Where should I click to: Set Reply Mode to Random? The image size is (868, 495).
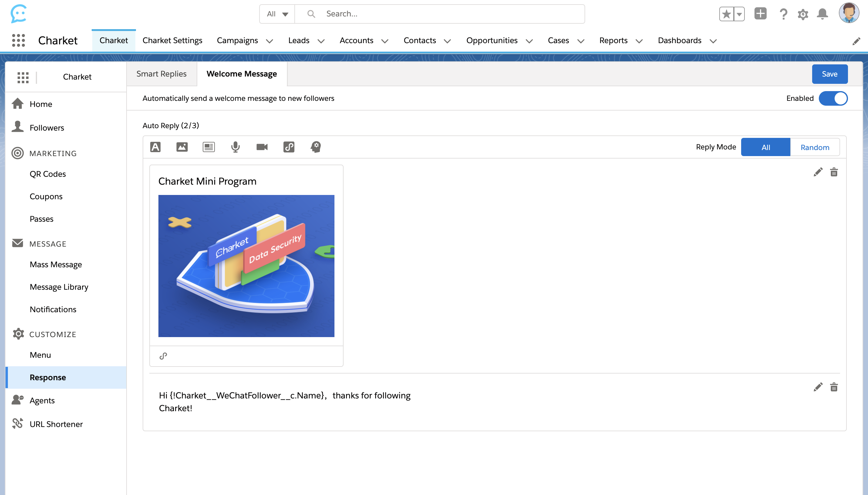[x=815, y=147]
